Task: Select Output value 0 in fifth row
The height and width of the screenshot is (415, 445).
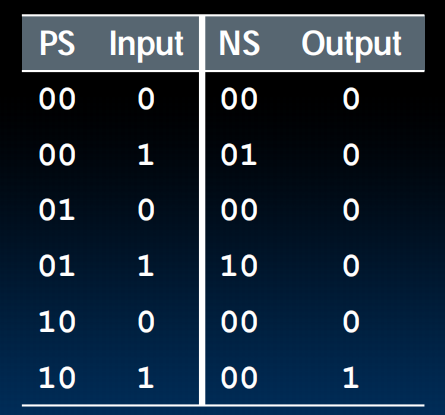Action: pyautogui.click(x=351, y=322)
